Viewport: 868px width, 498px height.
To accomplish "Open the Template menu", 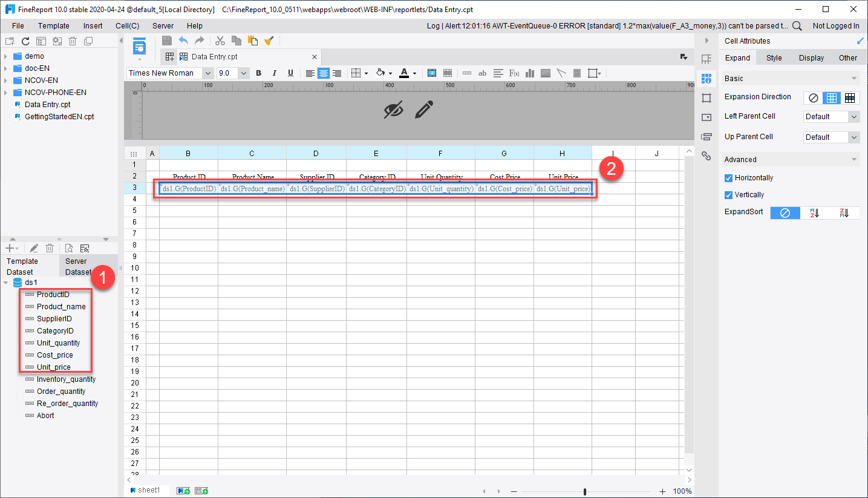I will tap(53, 25).
